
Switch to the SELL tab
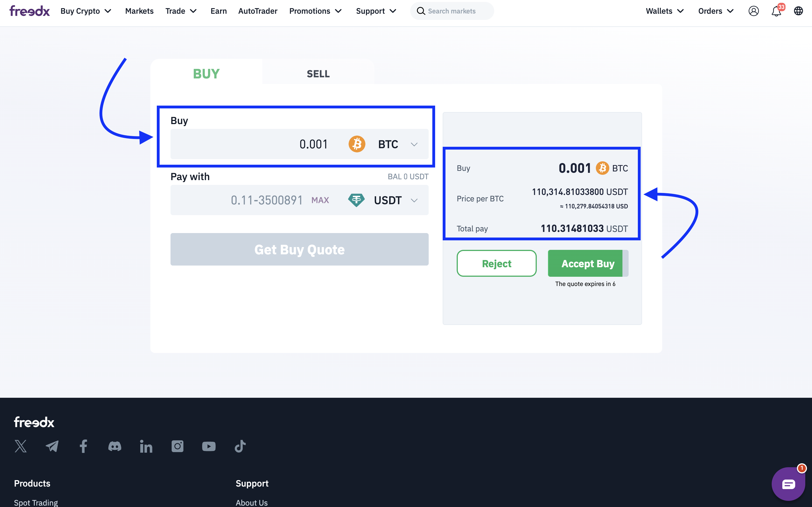coord(318,74)
